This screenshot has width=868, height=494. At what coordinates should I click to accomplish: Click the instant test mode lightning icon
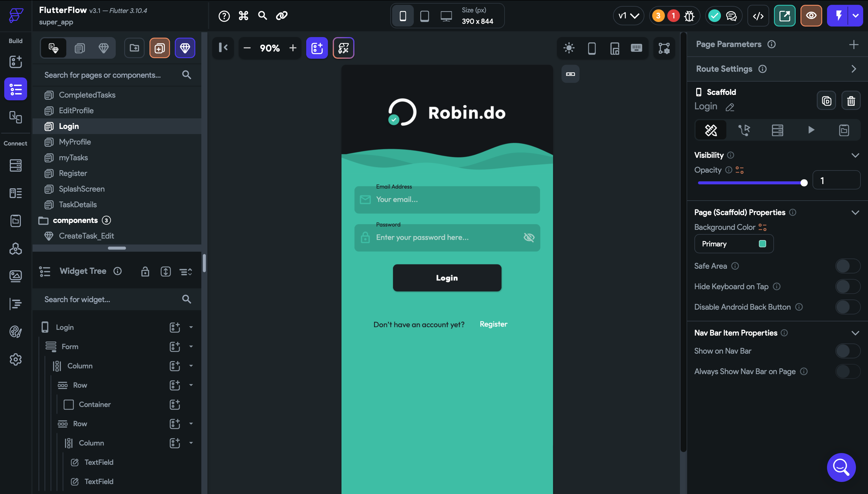[838, 16]
